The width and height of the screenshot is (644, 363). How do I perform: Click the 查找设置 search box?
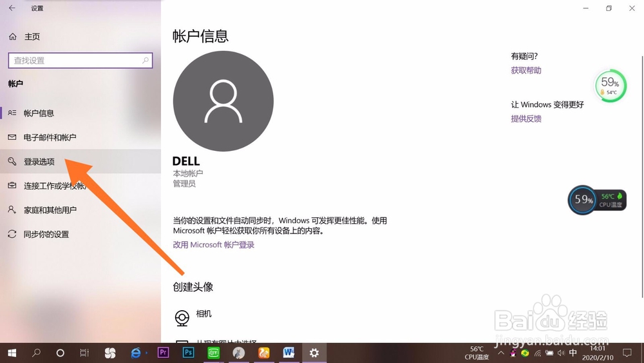coord(80,61)
